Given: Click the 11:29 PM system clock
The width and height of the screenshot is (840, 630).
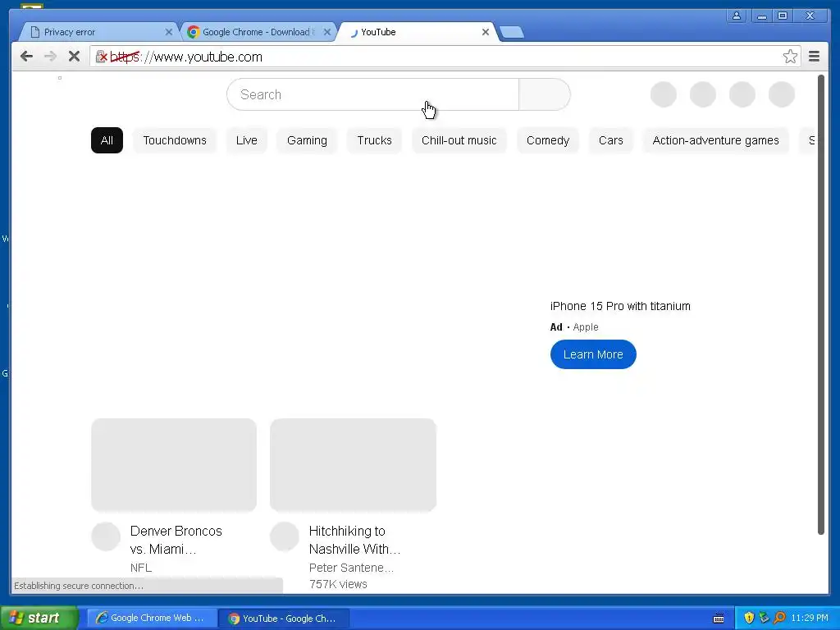Looking at the screenshot, I should point(810,618).
